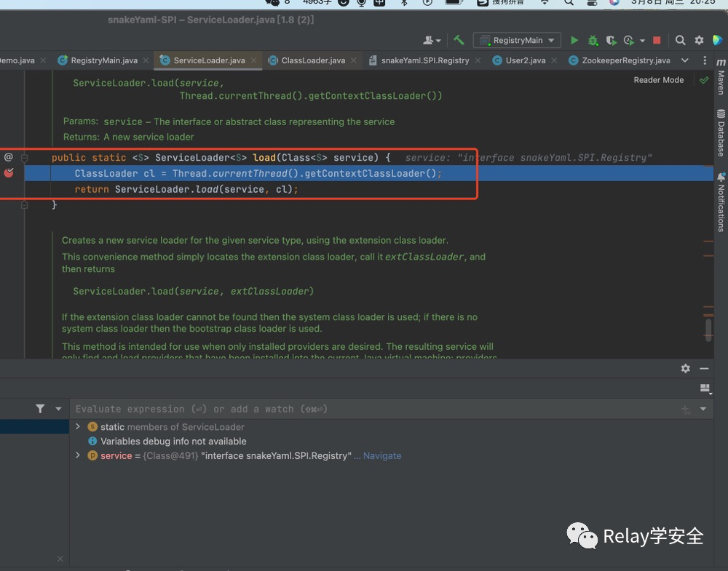Open the Database tool window
728x571 pixels.
[721, 133]
